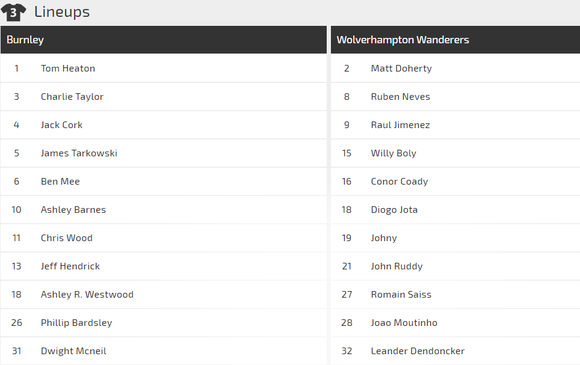Viewport: 580px width, 365px height.
Task: Select the Burnley team header
Action: (163, 40)
